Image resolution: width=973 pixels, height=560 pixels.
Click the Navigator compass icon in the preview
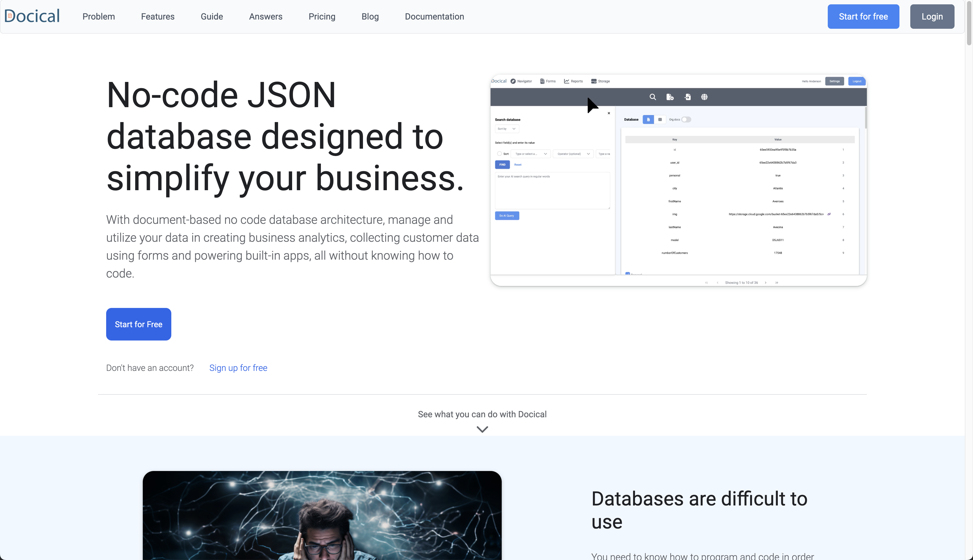point(513,81)
